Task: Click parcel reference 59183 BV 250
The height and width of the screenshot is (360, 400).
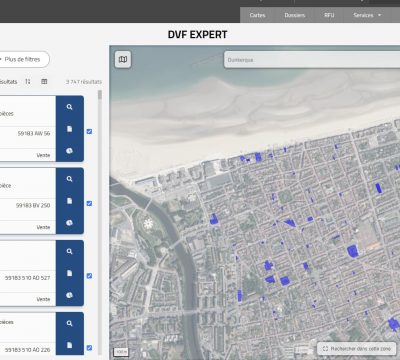Action: coord(33,205)
